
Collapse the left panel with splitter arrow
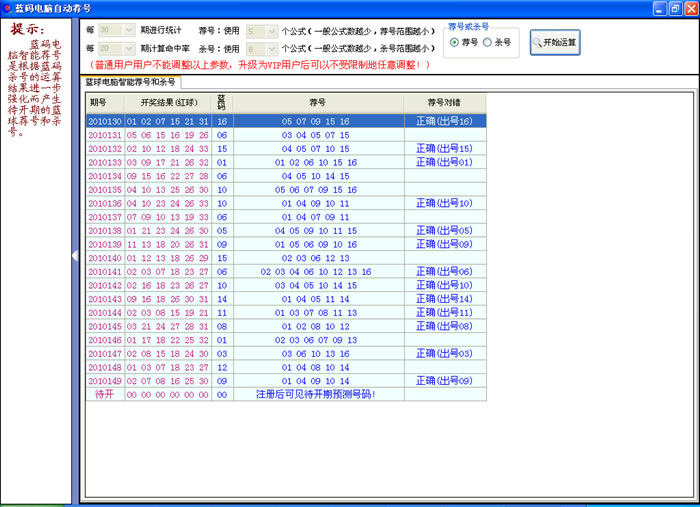pyautogui.click(x=76, y=256)
